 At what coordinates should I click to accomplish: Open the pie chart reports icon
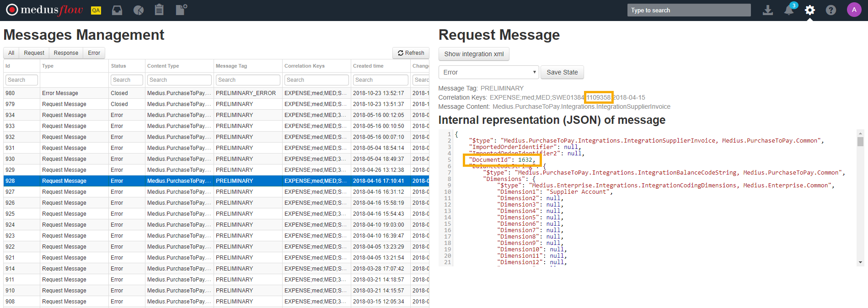click(x=138, y=10)
